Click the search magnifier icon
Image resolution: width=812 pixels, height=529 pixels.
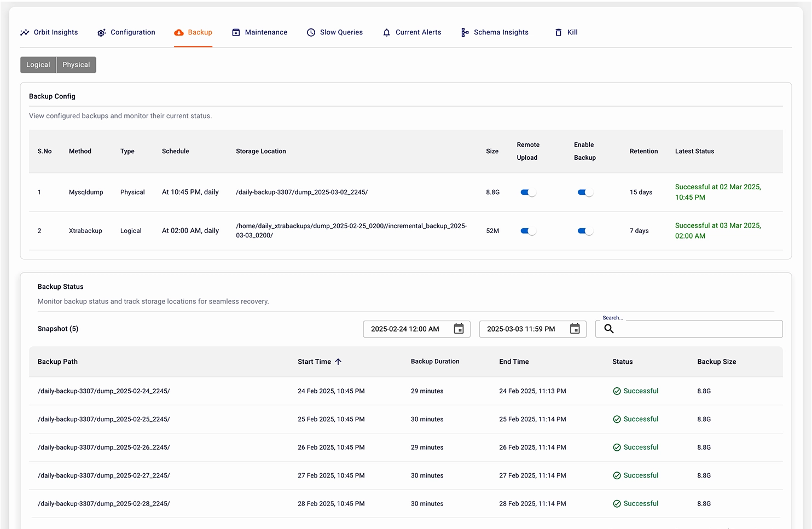click(x=608, y=329)
